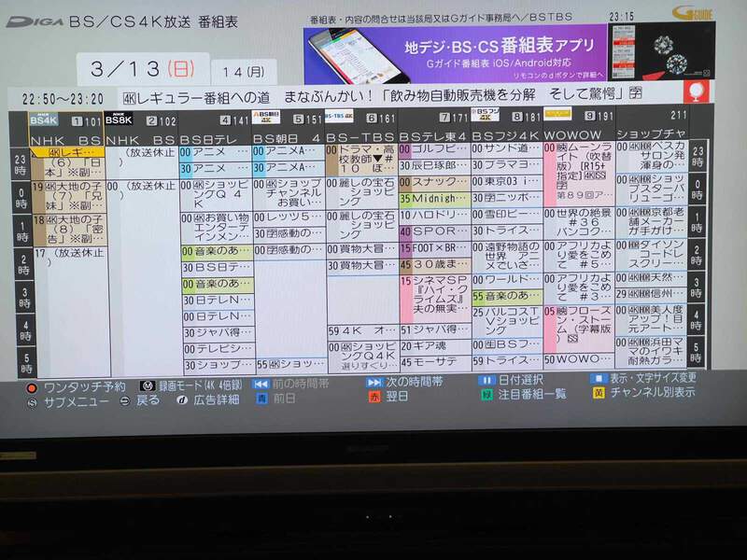The width and height of the screenshot is (747, 560).
Task: Click the G-GUIDE logo
Action: [693, 14]
